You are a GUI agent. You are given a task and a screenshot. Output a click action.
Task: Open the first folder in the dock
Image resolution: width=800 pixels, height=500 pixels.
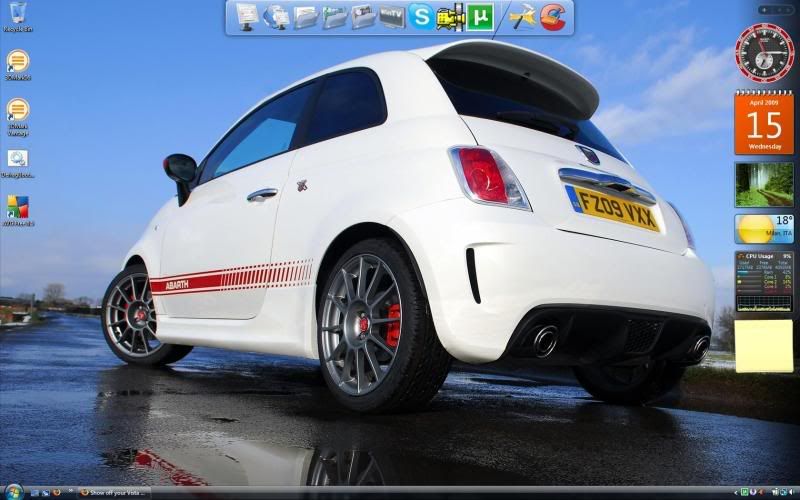pyautogui.click(x=306, y=17)
